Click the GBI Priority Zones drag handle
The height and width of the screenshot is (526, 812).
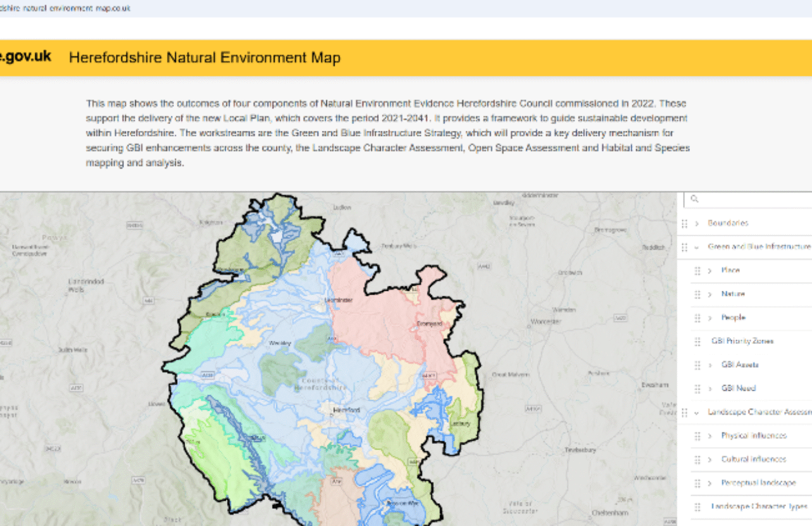pos(698,341)
